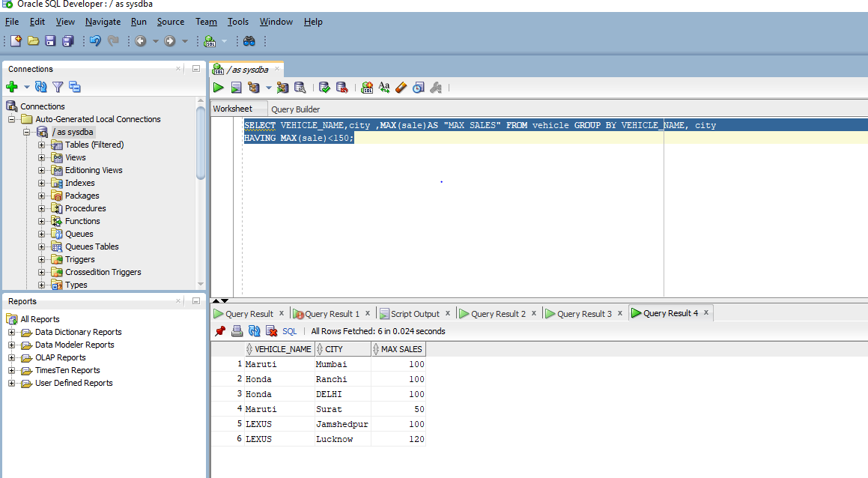Click the Run Script icon

[236, 88]
